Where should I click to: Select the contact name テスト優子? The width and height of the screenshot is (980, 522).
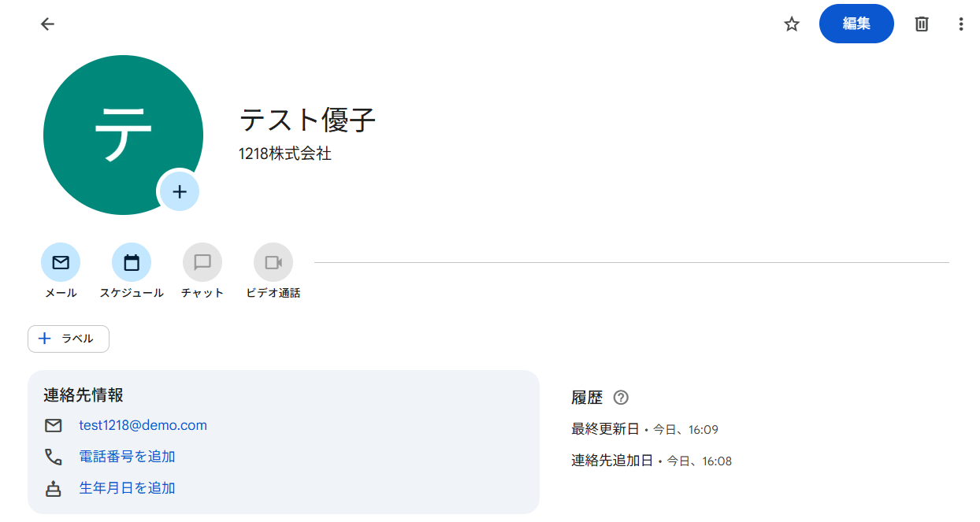click(x=307, y=120)
